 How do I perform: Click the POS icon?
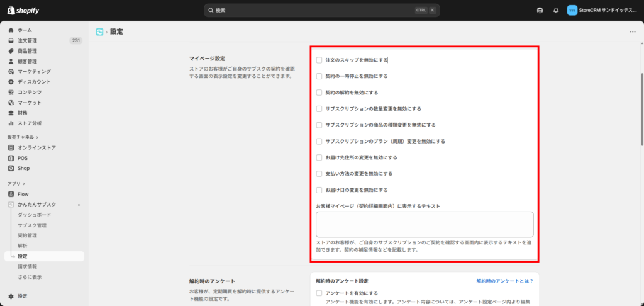(11, 158)
